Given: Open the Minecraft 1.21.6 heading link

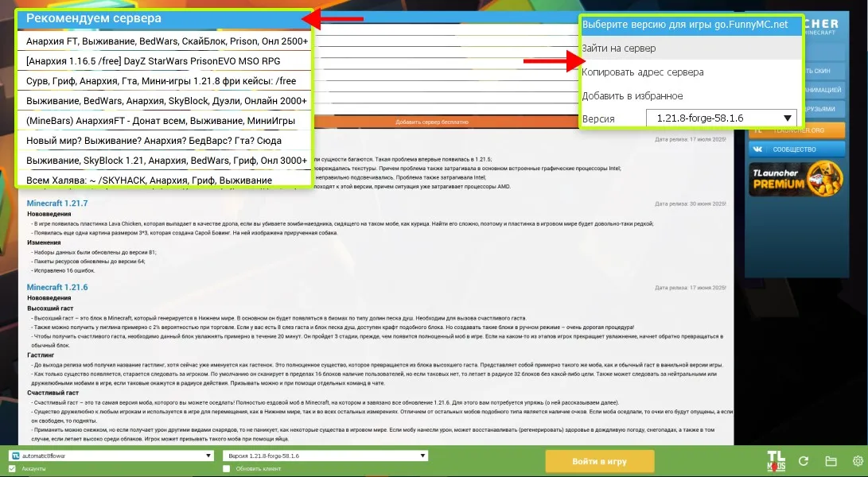Looking at the screenshot, I should (x=57, y=287).
